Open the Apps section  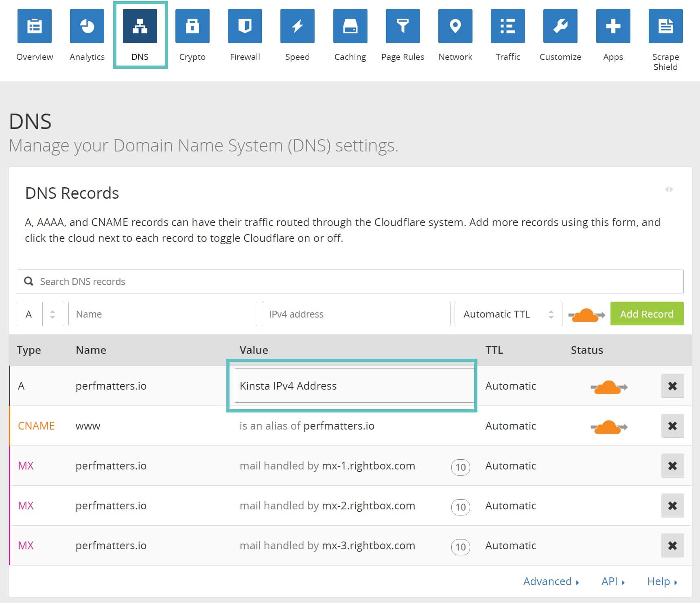tap(612, 27)
